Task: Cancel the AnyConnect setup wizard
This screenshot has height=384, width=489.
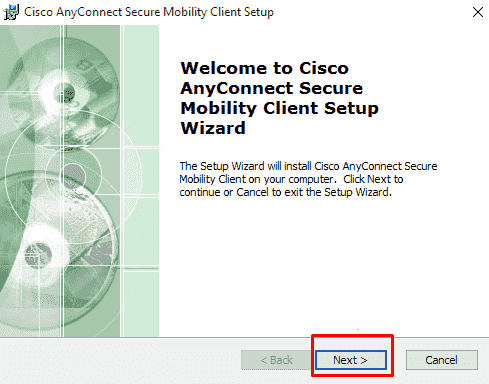Action: (x=442, y=360)
